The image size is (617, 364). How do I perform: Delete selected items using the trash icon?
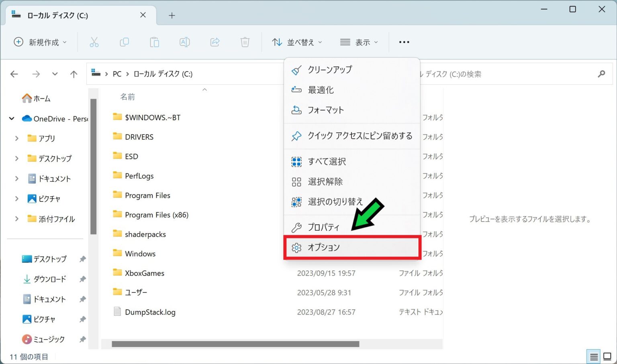point(245,42)
